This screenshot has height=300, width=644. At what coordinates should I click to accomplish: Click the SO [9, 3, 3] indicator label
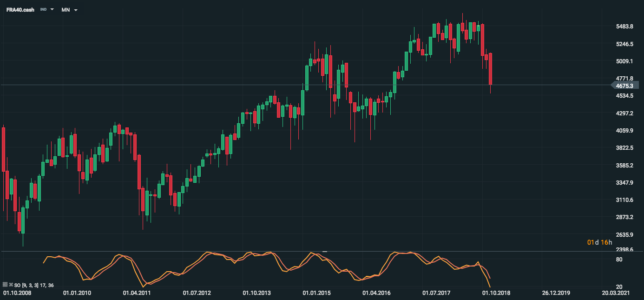coord(33,285)
